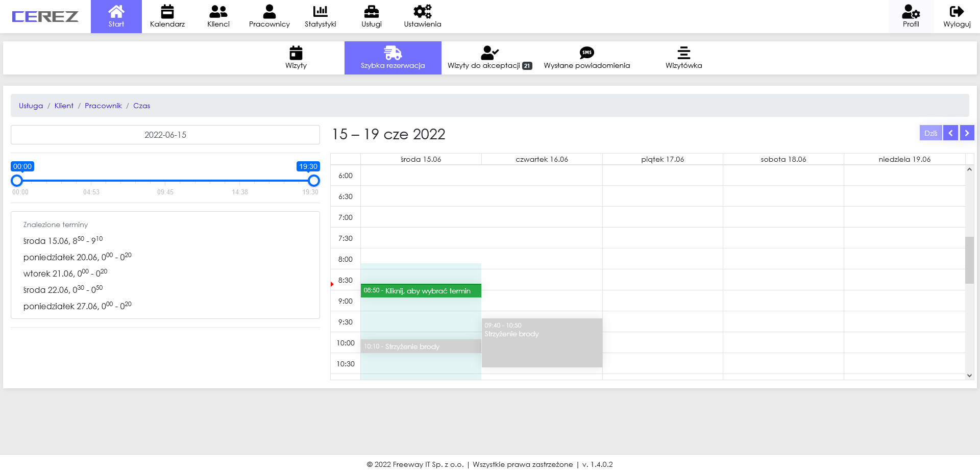Go to next week with right chevron

[967, 133]
